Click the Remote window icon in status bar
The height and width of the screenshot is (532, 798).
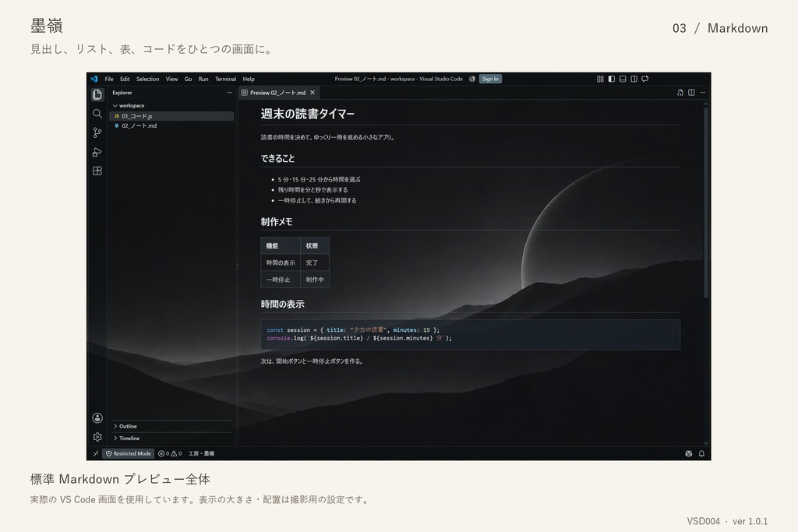click(x=96, y=453)
